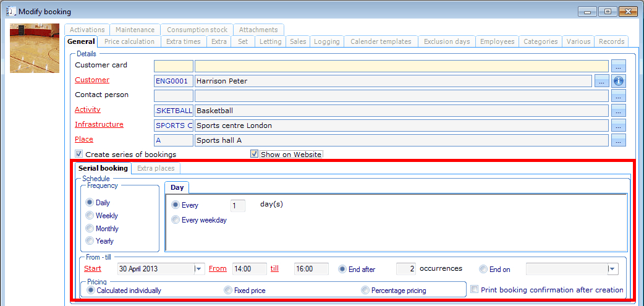Open Infrastructure lookup for Sports centre London
Viewport: 644px width, 306px height.
click(x=619, y=125)
